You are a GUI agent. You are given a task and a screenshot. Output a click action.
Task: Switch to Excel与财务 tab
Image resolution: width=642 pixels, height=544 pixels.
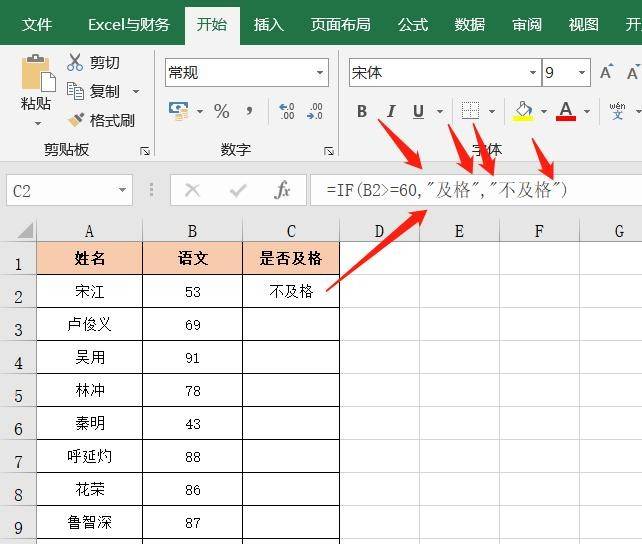(129, 25)
